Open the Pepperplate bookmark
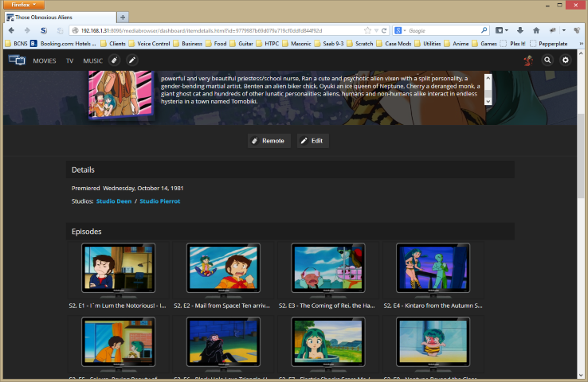The image size is (588, 382). click(549, 44)
